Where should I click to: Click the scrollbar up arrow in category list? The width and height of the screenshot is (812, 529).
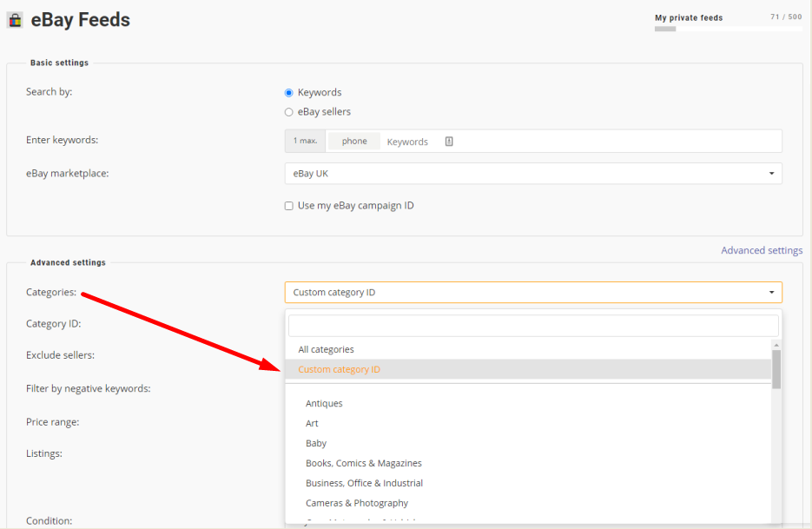(776, 345)
